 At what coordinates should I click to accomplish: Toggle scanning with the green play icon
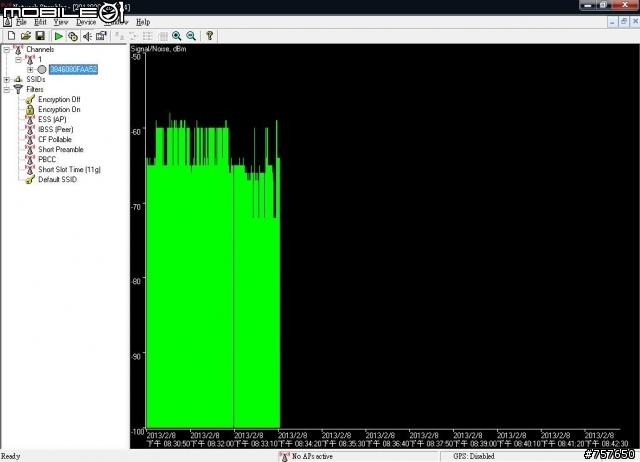[x=58, y=36]
